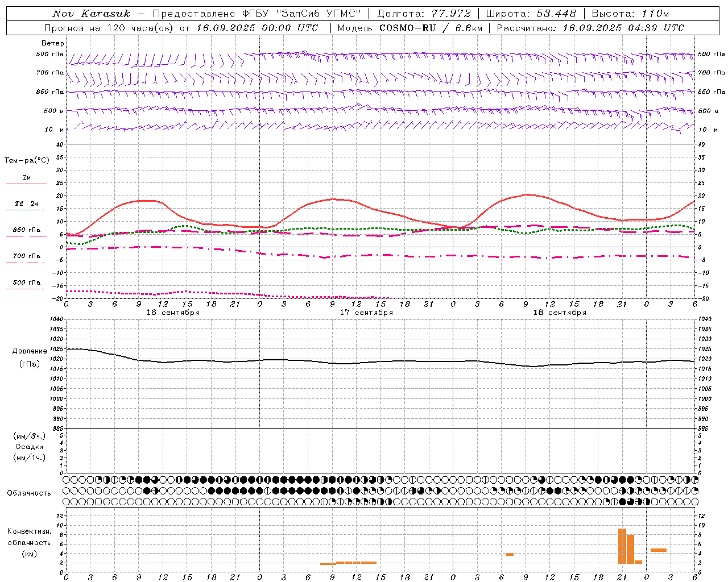The height and width of the screenshot is (582, 728).
Task: Click the Осадки precipitation label
Action: (30, 447)
